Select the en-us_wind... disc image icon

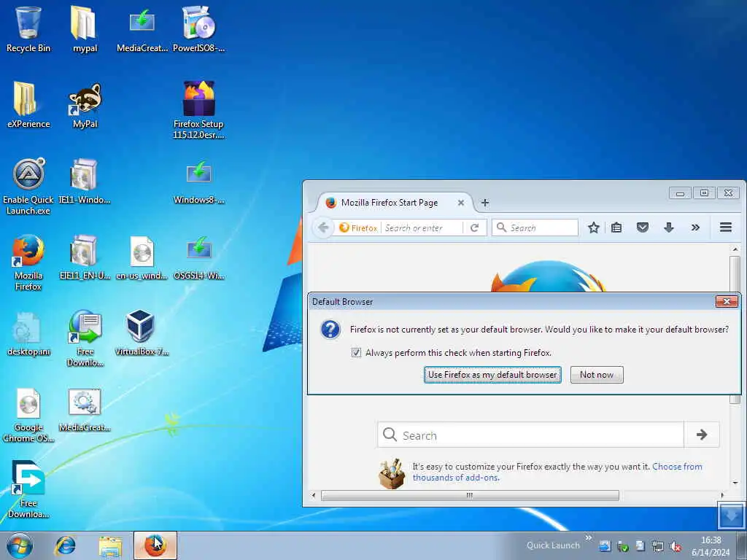pyautogui.click(x=142, y=257)
